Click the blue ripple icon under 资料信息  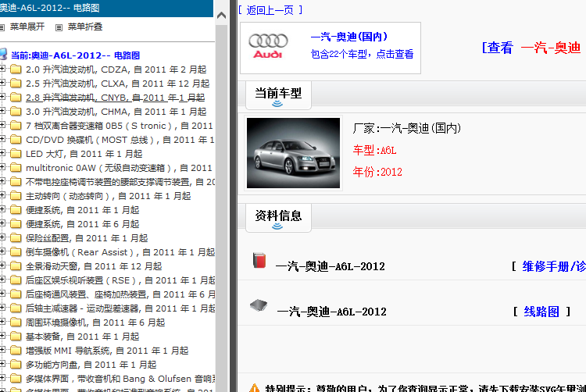[x=277, y=226]
